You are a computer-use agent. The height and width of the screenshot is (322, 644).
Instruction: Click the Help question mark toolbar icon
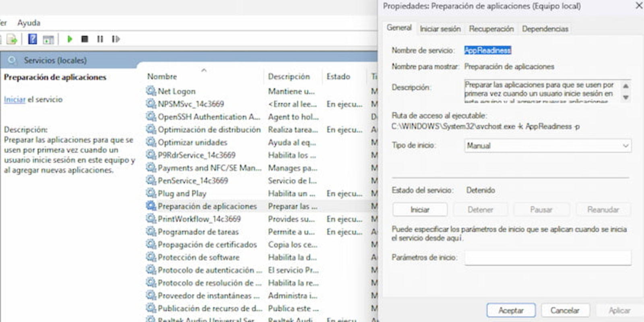click(33, 39)
